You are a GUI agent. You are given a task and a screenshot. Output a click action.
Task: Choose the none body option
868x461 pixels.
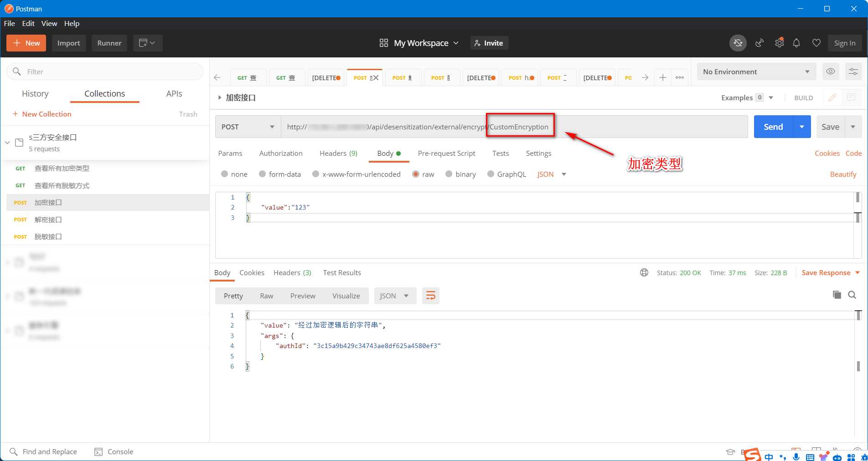(224, 174)
